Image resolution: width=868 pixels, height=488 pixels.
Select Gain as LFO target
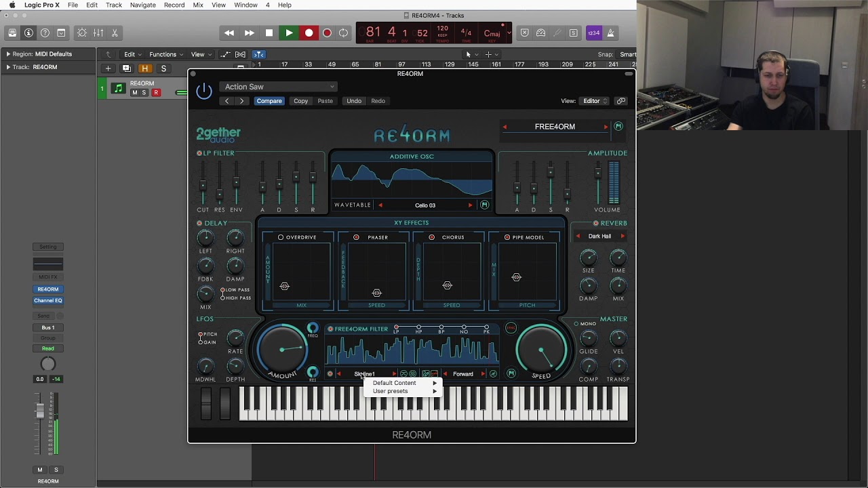tap(201, 342)
